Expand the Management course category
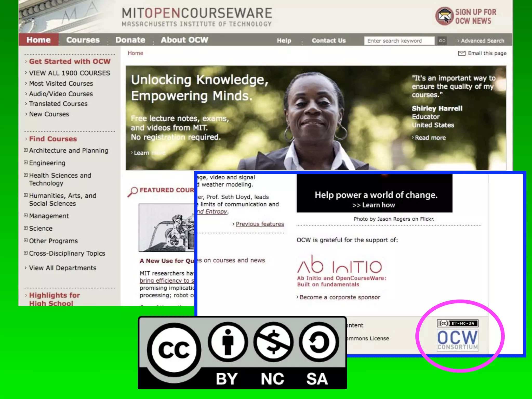 coord(26,216)
